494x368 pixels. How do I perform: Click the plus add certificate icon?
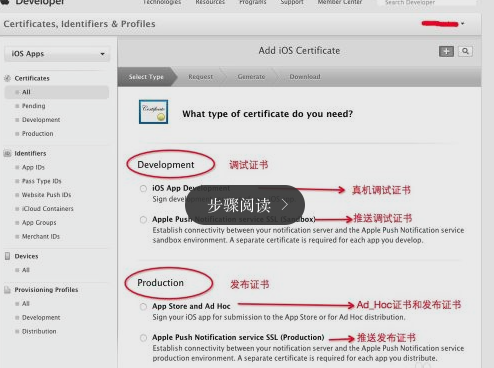446,51
